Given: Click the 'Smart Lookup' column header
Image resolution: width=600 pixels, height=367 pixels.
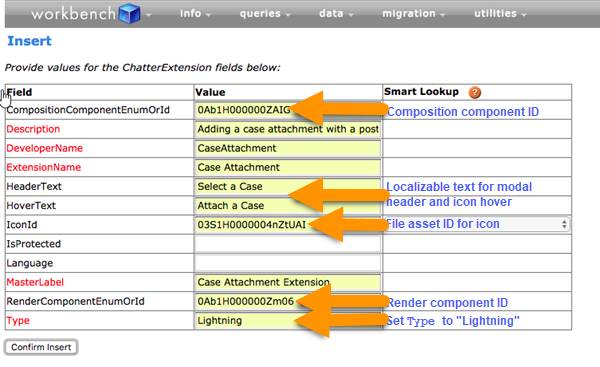Looking at the screenshot, I should pyautogui.click(x=421, y=92).
